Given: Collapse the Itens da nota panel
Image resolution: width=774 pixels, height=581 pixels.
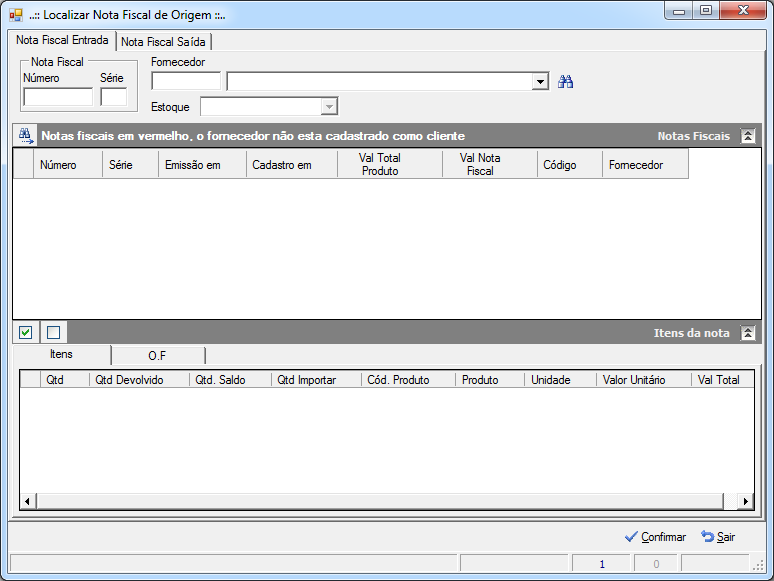Looking at the screenshot, I should point(748,333).
